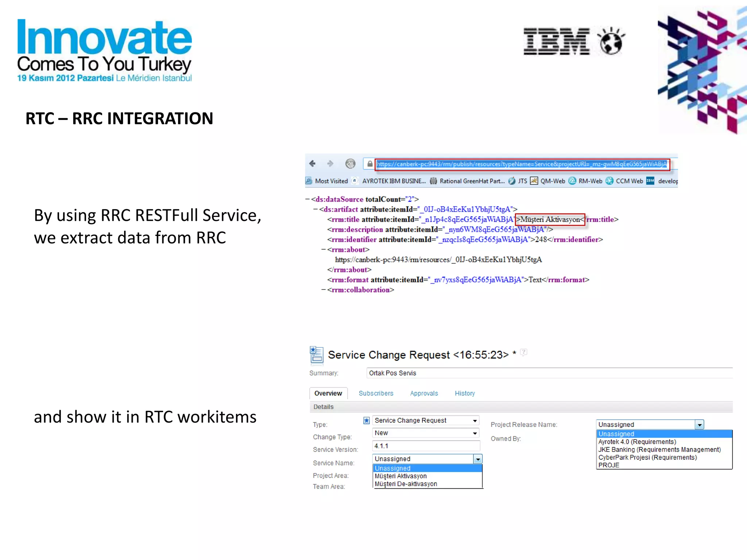Select the URL in the address bar
Screen dimensions: 747x560
click(x=522, y=164)
